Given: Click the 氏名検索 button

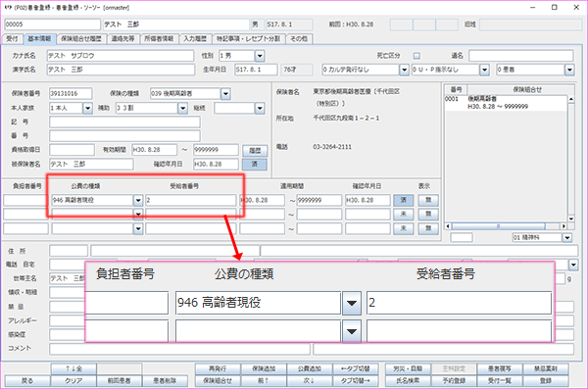Looking at the screenshot, I should (x=408, y=381).
